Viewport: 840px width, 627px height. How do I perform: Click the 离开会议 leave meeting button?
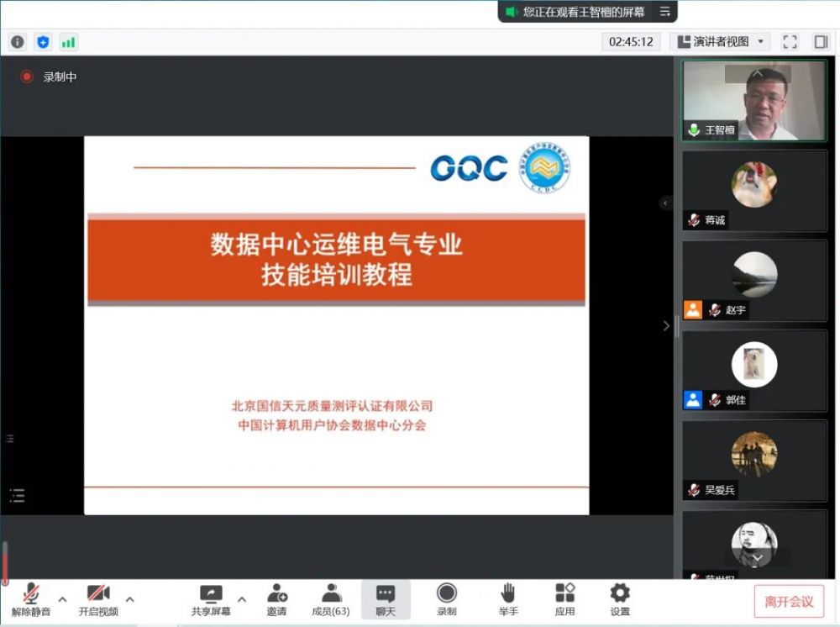click(789, 601)
